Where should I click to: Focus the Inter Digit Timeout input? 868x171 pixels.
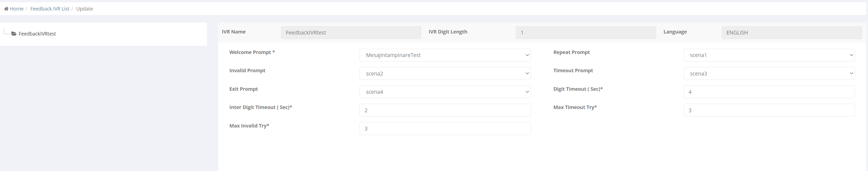[445, 110]
